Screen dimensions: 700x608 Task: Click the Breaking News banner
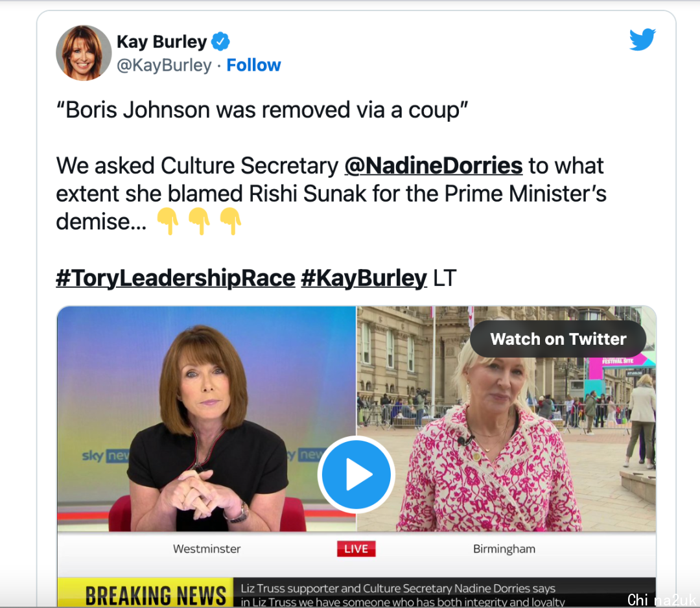pos(146,593)
